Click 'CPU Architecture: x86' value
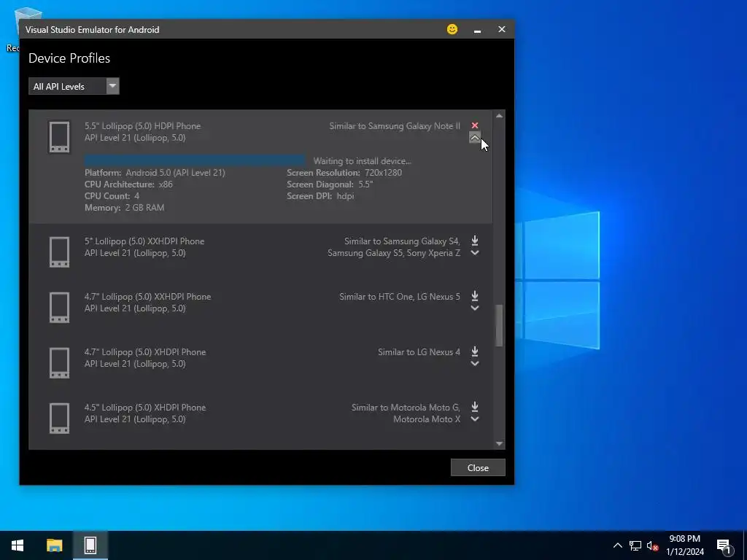747x560 pixels. click(128, 184)
